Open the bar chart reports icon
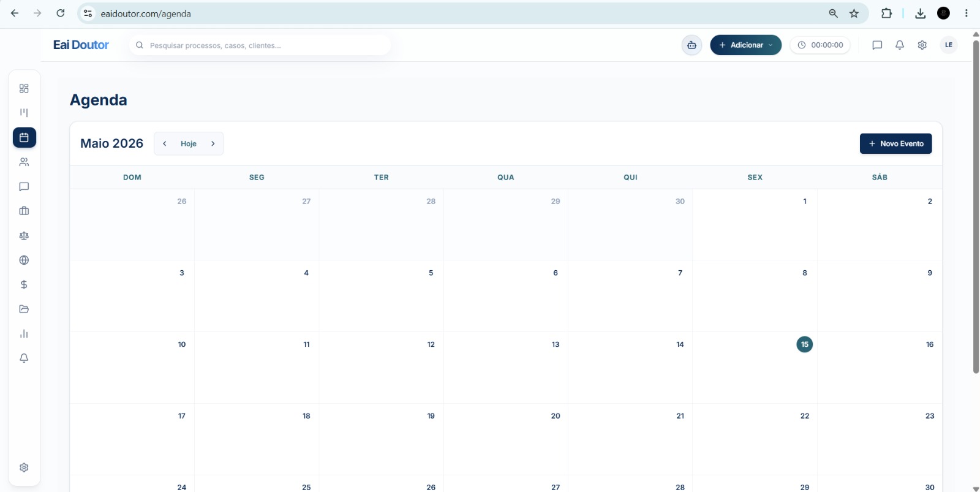This screenshot has width=980, height=492. point(24,334)
